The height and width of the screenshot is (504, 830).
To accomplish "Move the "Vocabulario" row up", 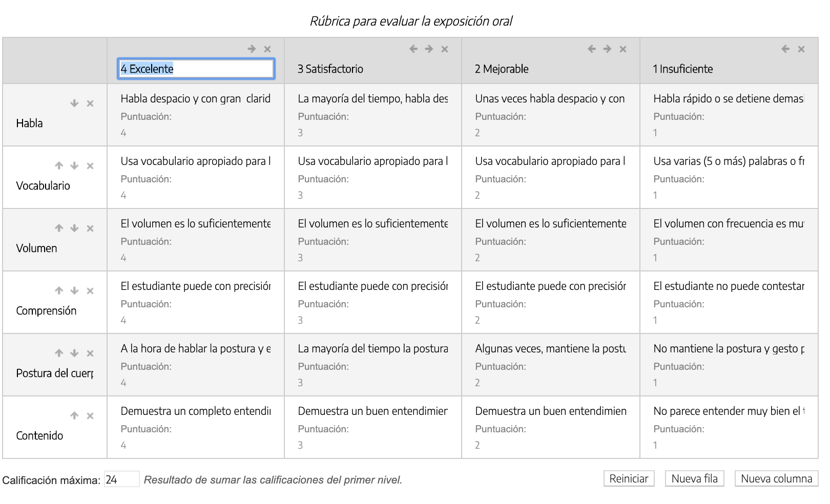I will (58, 166).
